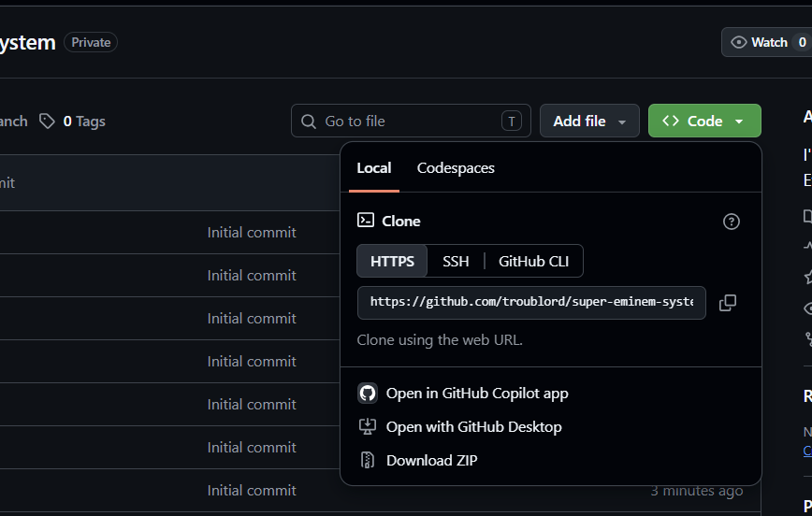812x516 pixels.
Task: Download ZIP of the repository
Action: pyautogui.click(x=417, y=460)
